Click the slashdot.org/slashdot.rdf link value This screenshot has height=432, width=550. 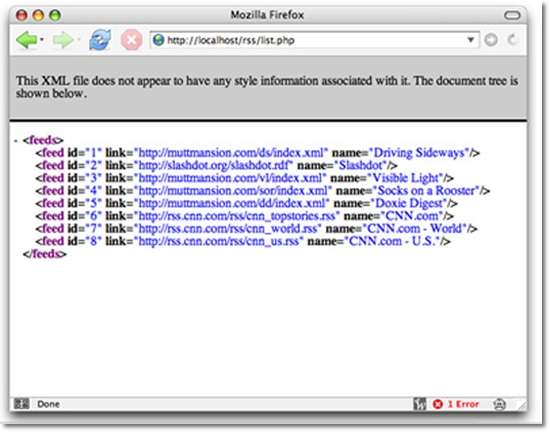click(215, 165)
